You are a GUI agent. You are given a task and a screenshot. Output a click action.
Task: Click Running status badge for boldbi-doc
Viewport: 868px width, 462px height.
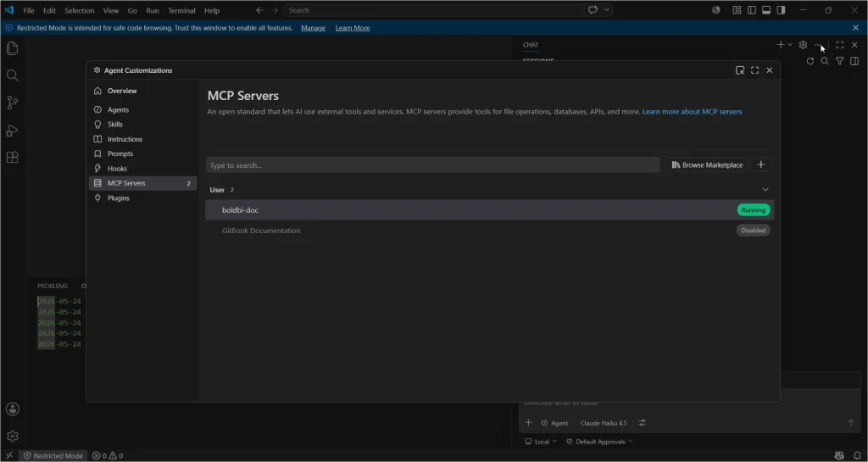754,210
